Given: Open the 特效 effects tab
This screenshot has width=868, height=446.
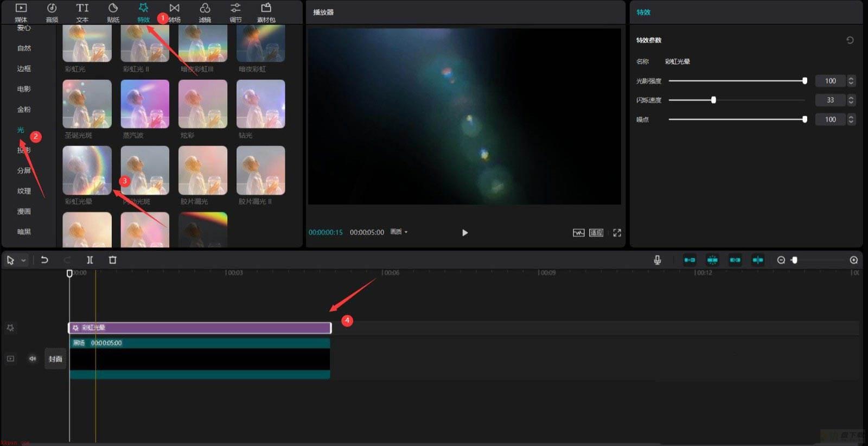Looking at the screenshot, I should (143, 12).
